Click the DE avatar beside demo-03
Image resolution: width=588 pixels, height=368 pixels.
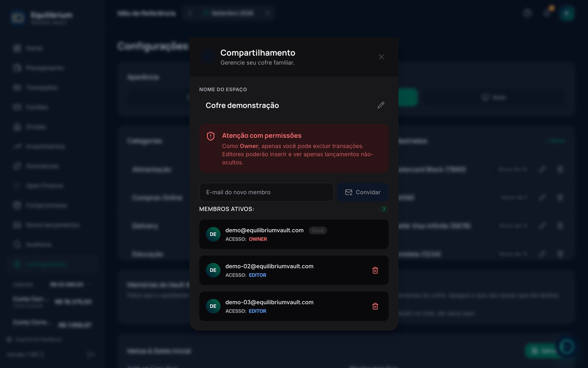coord(213,306)
